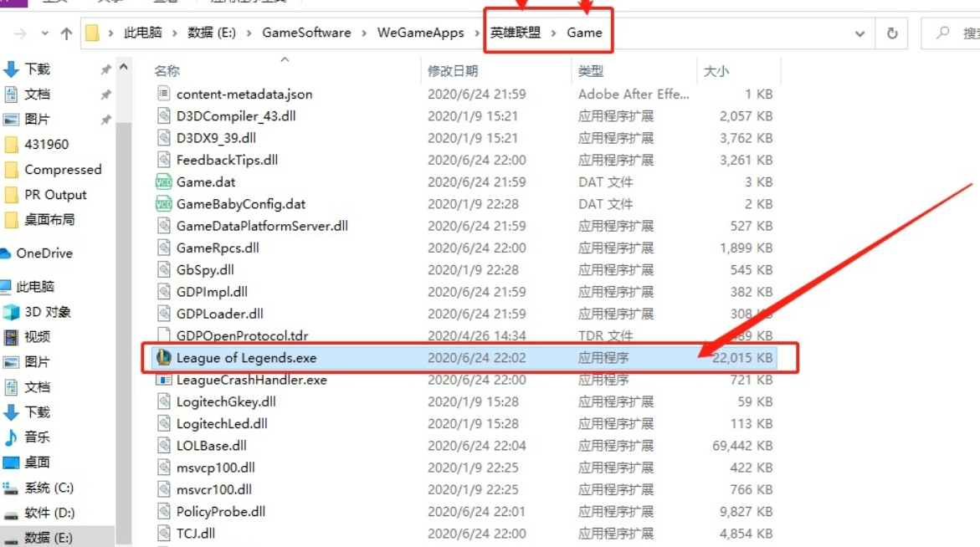Click the LOLBase.dll file icon
This screenshot has width=980, height=547.
[164, 445]
